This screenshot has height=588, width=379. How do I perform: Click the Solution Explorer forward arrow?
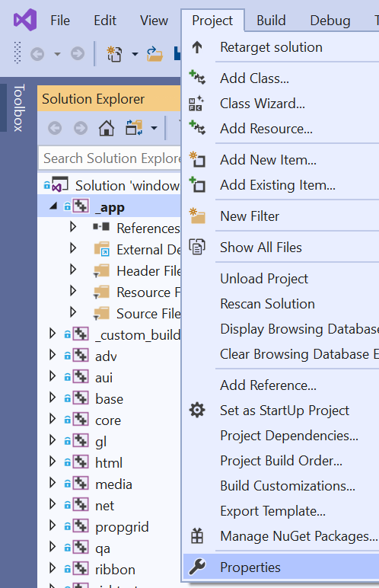tap(80, 128)
